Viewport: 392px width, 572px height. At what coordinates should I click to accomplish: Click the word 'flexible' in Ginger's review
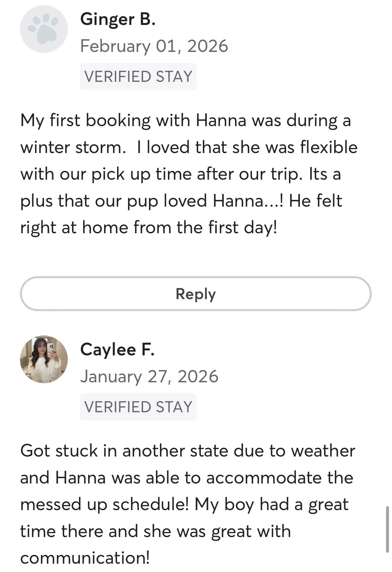(x=329, y=147)
